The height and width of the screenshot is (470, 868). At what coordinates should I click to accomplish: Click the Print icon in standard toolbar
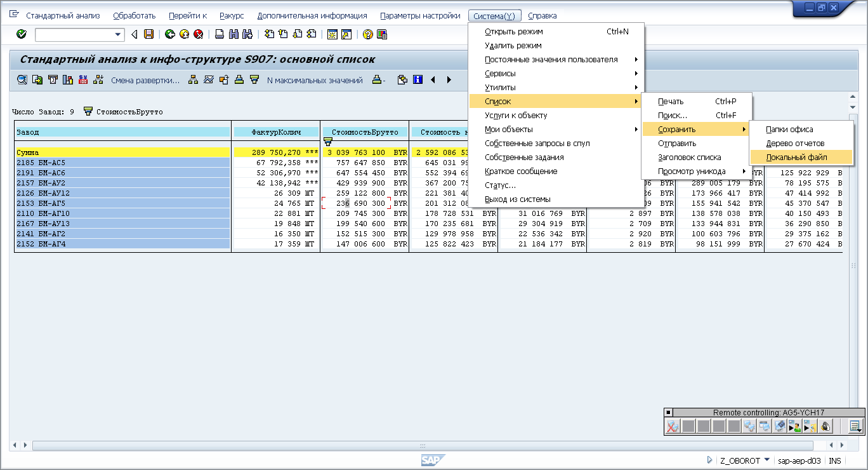pos(220,34)
